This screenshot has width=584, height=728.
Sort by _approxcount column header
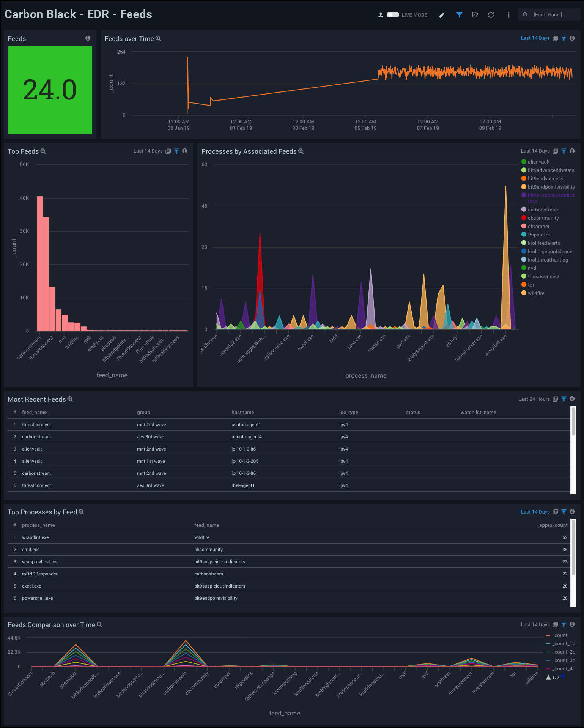coord(552,525)
